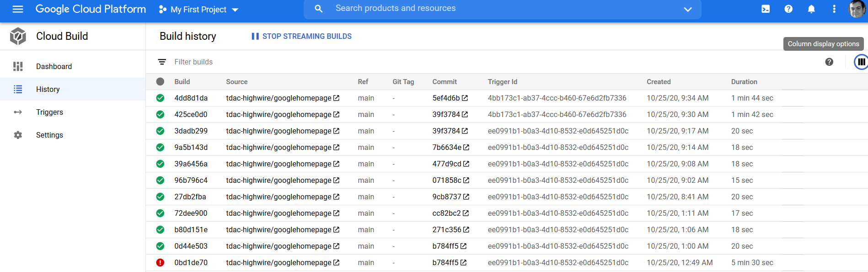The image size is (868, 272).
Task: Click external link icon beside source in 0bd1de70 row
Action: coord(336,262)
